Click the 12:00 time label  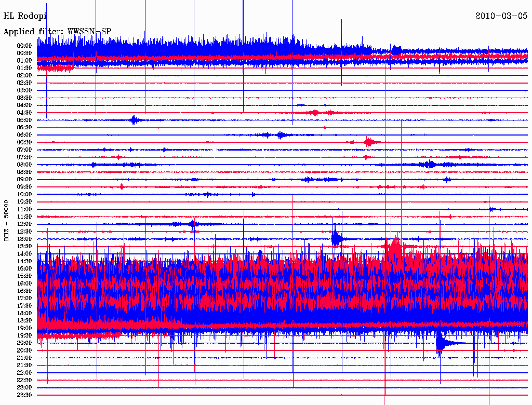[x=24, y=224]
